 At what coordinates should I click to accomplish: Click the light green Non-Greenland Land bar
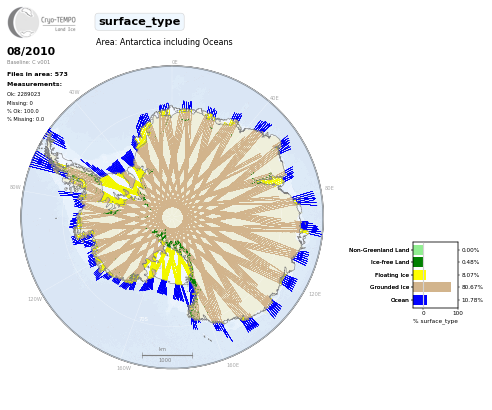point(418,250)
